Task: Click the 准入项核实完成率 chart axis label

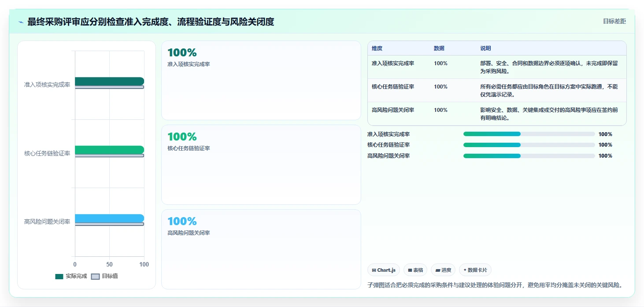Action: coord(47,85)
